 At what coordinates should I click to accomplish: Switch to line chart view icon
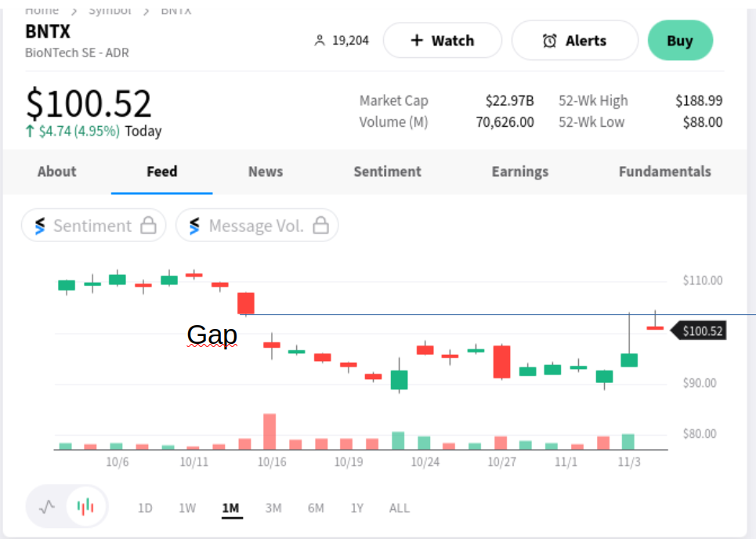[47, 506]
